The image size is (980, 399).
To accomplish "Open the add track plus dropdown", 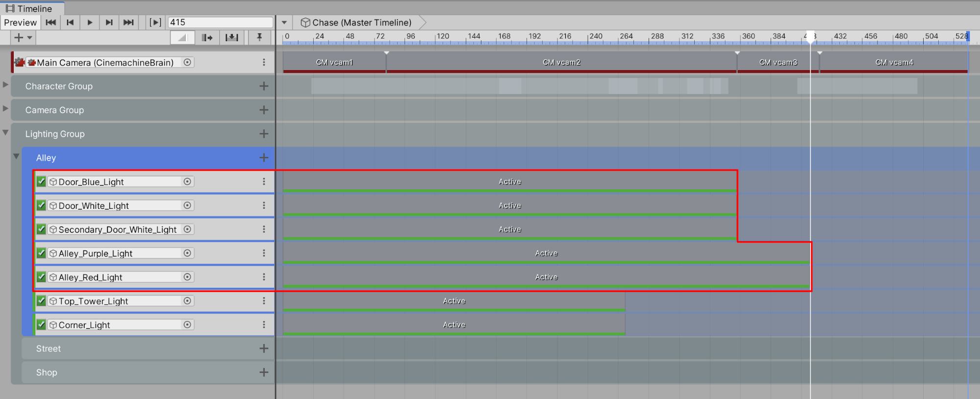I will (23, 38).
